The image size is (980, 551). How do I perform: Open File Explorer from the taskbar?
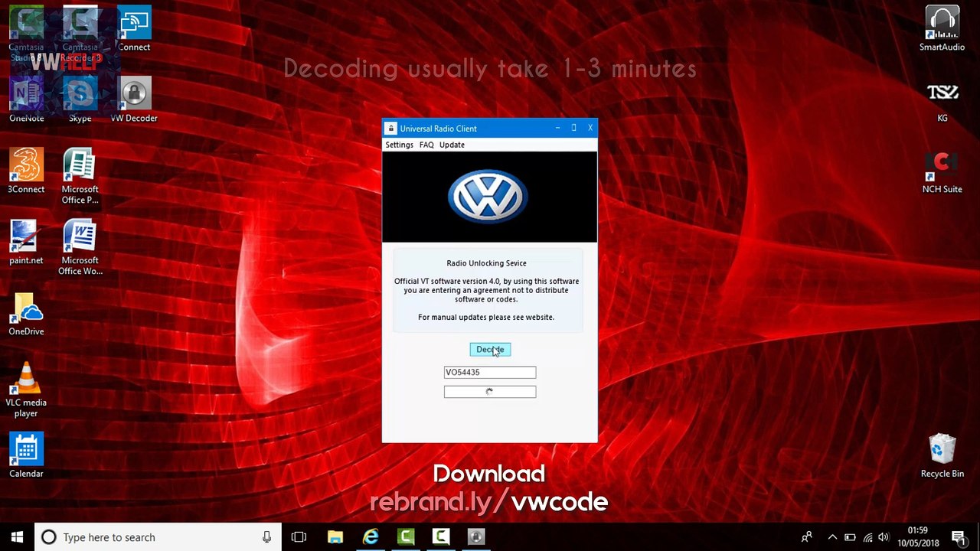click(x=335, y=537)
